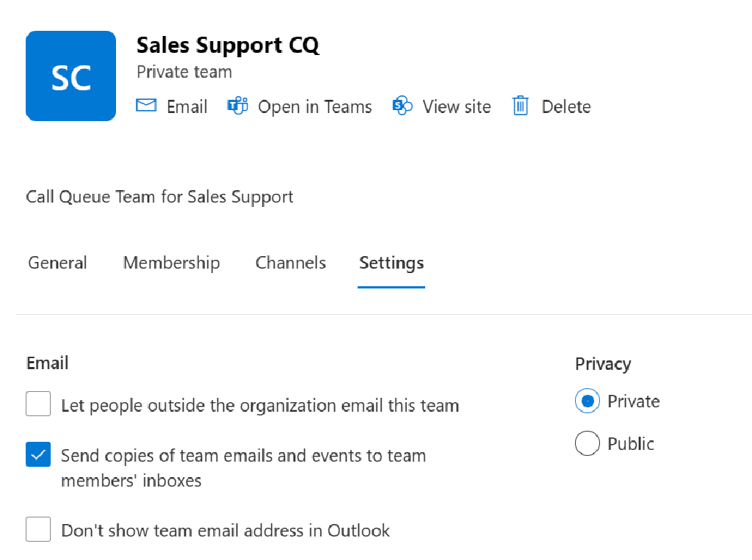The width and height of the screenshot is (752, 560).
Task: Click the Email envelope icon
Action: (x=146, y=106)
